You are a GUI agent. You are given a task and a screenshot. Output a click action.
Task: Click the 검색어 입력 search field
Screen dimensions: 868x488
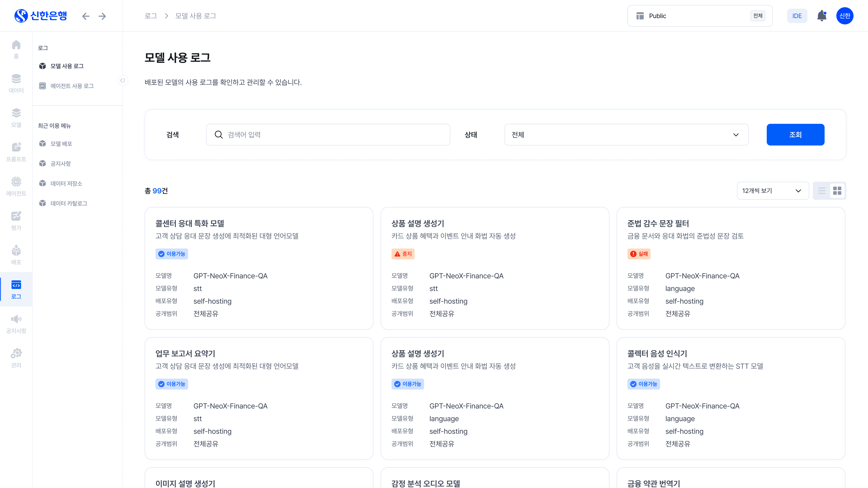click(x=328, y=135)
